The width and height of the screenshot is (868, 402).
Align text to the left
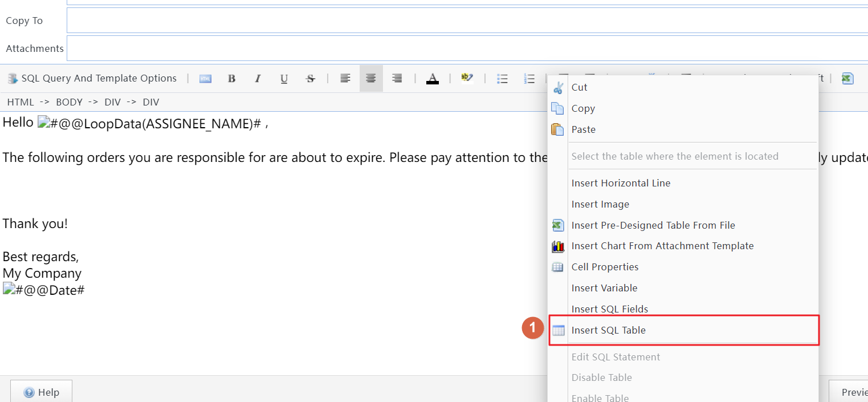point(345,79)
